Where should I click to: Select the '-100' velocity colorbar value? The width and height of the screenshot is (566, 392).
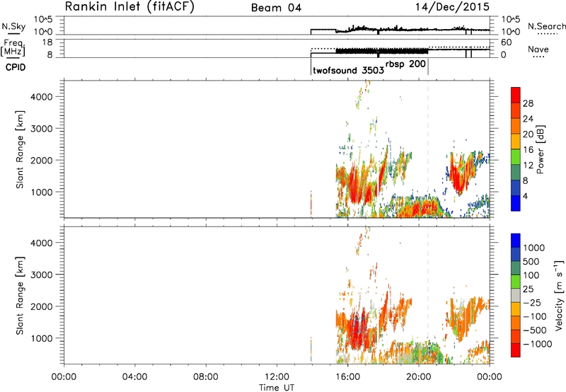click(x=535, y=316)
